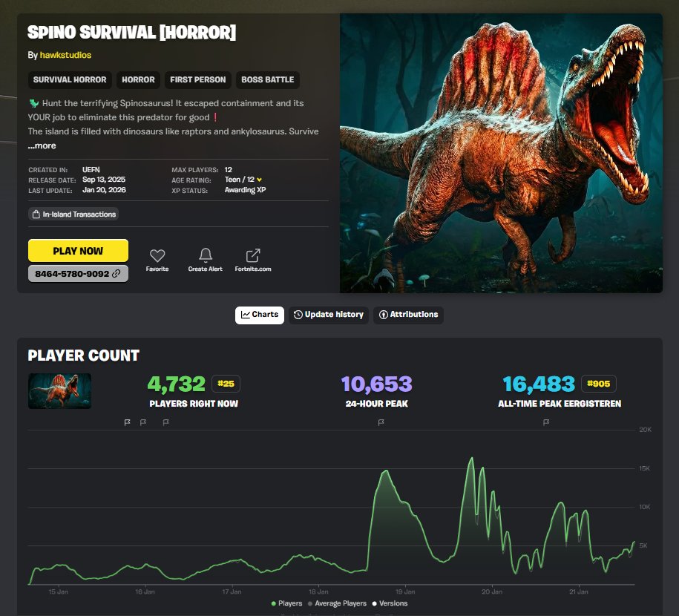Copy island code 8464-5780-9092

click(x=78, y=274)
